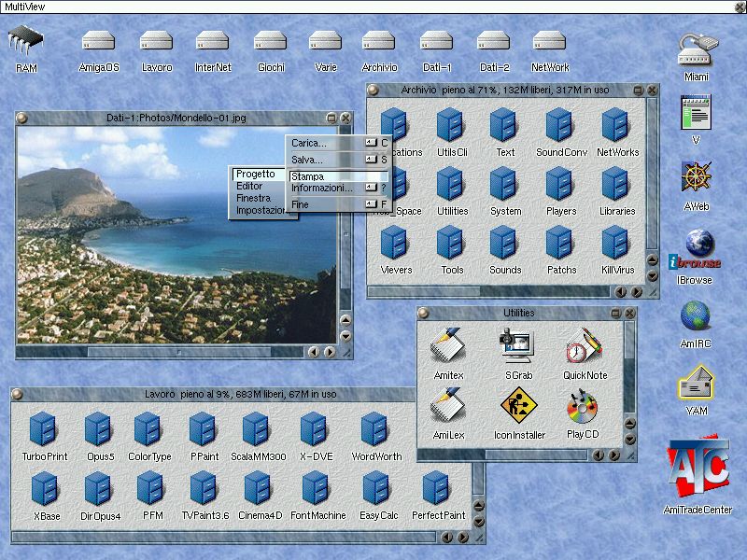This screenshot has width=747, height=560.
Task: Open the QuickNote utility
Action: click(x=585, y=348)
